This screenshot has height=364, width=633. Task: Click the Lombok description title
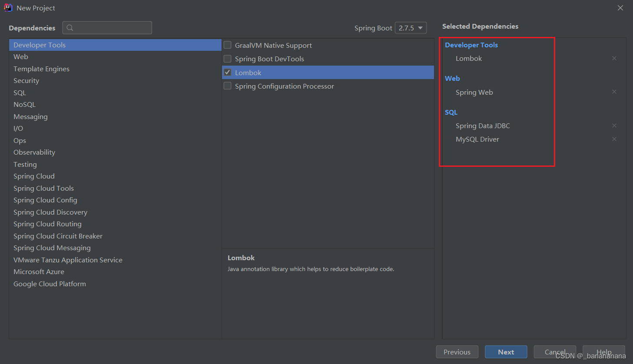click(241, 258)
